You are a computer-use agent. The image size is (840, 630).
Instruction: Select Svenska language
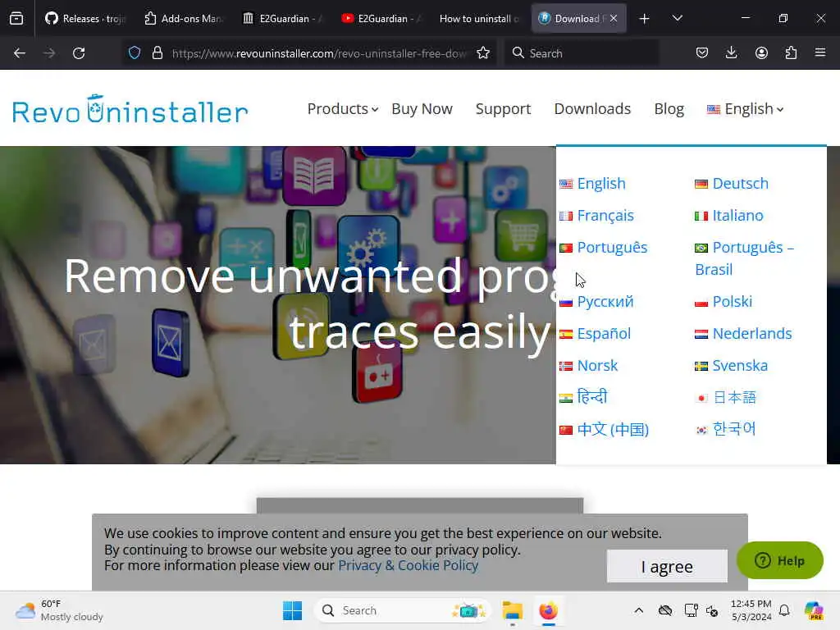tap(731, 365)
